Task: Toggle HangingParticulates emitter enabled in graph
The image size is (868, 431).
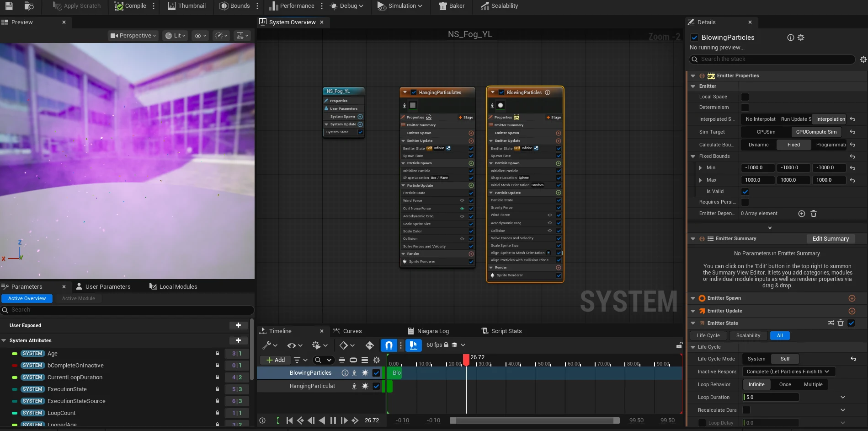Action: [x=414, y=92]
